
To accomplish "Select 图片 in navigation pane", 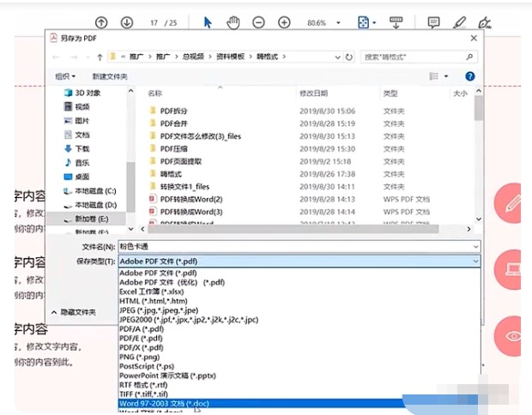I will 76,121.
